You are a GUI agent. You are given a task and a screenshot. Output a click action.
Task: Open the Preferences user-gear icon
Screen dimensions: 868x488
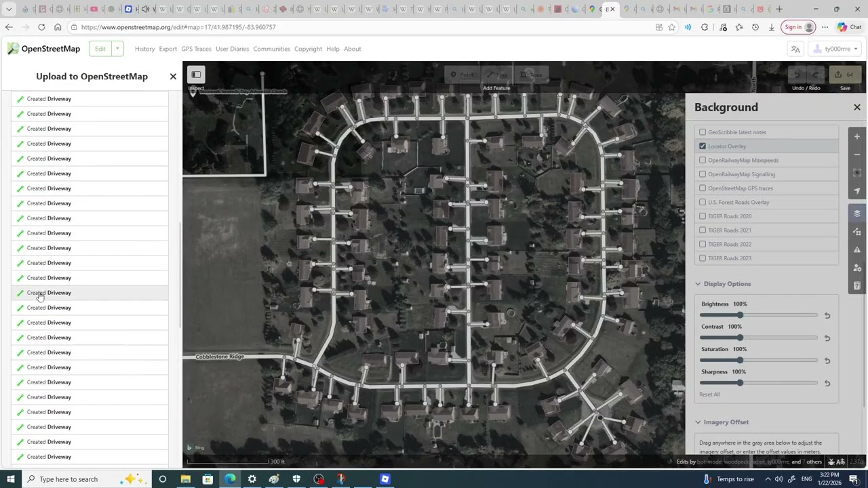[857, 268]
